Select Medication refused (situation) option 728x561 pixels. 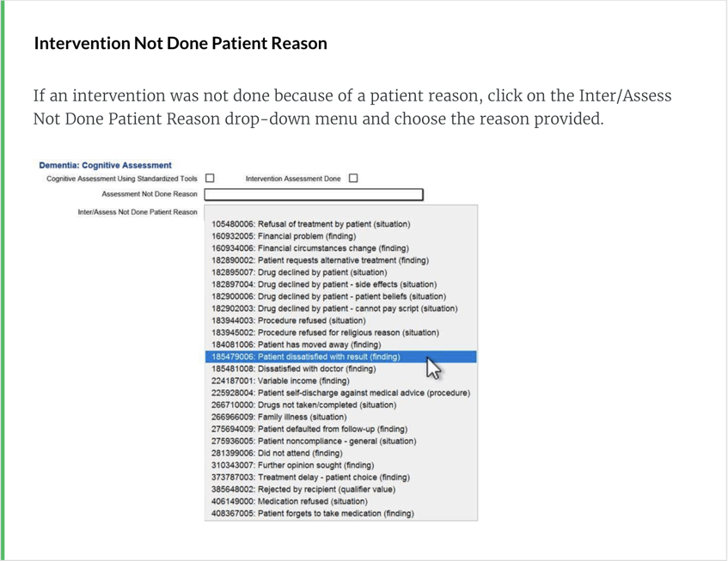[289, 501]
